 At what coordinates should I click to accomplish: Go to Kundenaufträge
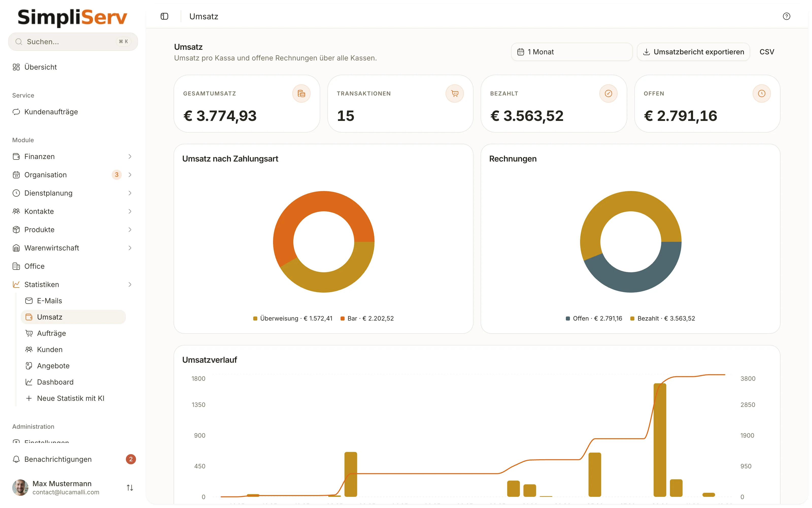pos(73,112)
